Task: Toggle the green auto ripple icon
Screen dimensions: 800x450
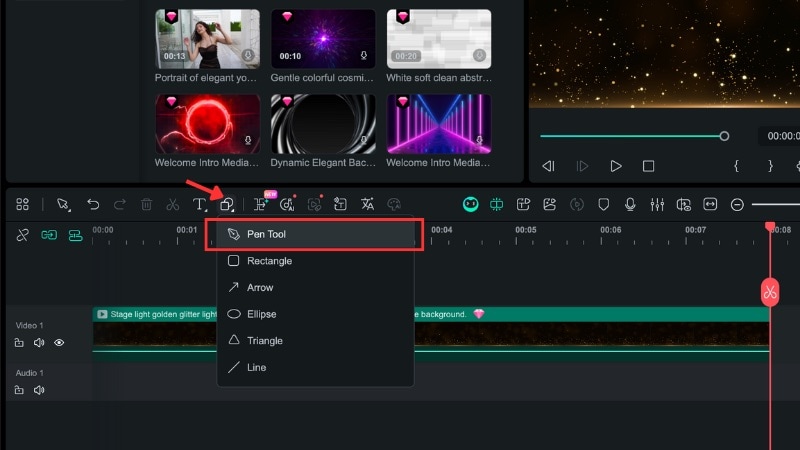Action: (x=496, y=205)
